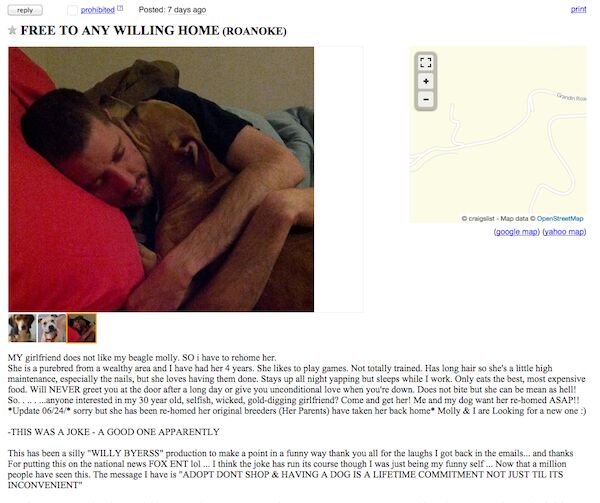Click the large photo of man and dog
600x503 pixels.
tap(161, 179)
